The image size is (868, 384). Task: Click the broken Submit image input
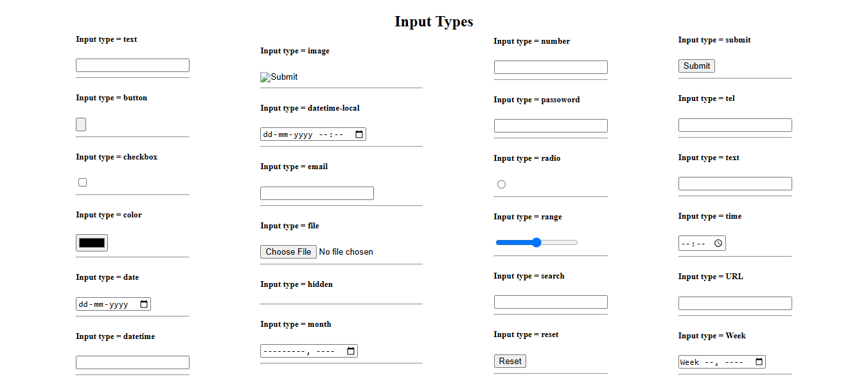[279, 77]
